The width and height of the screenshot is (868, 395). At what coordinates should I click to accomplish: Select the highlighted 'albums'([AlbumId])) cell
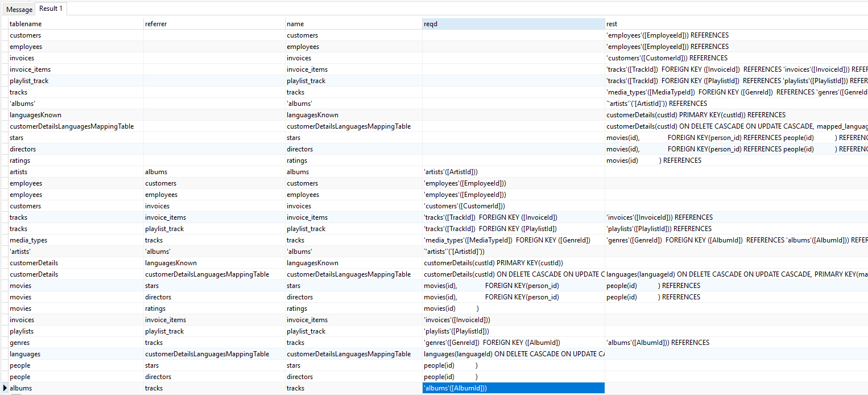513,388
